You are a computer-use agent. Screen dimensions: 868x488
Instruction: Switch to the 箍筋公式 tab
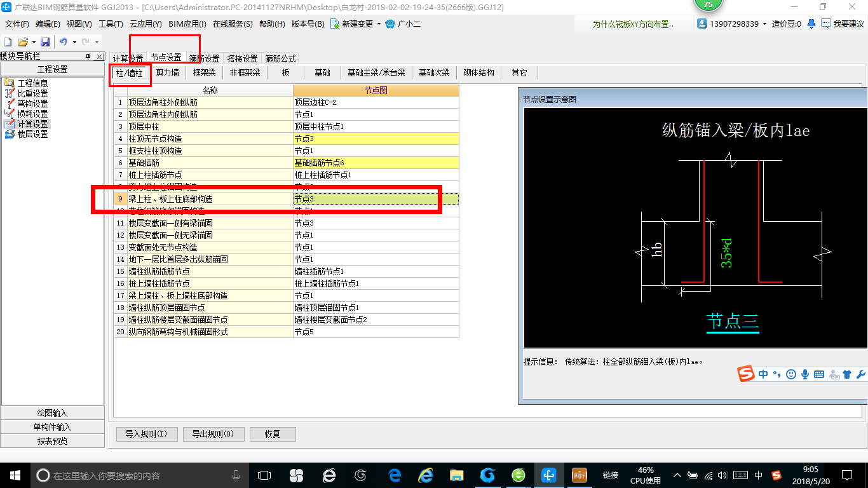point(280,58)
